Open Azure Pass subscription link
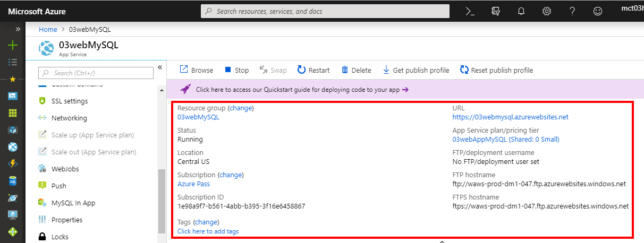The width and height of the screenshot is (644, 243). point(193,184)
